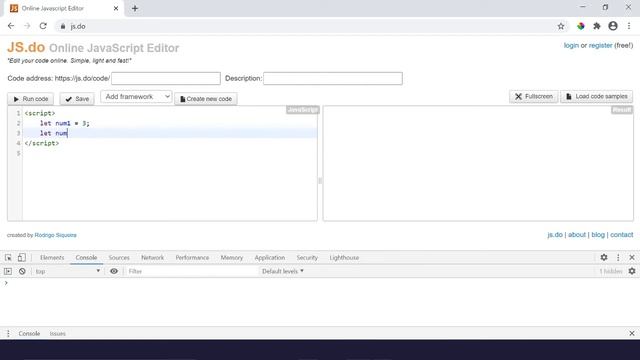Reload the js.do page
The width and height of the screenshot is (640, 360).
point(43,26)
